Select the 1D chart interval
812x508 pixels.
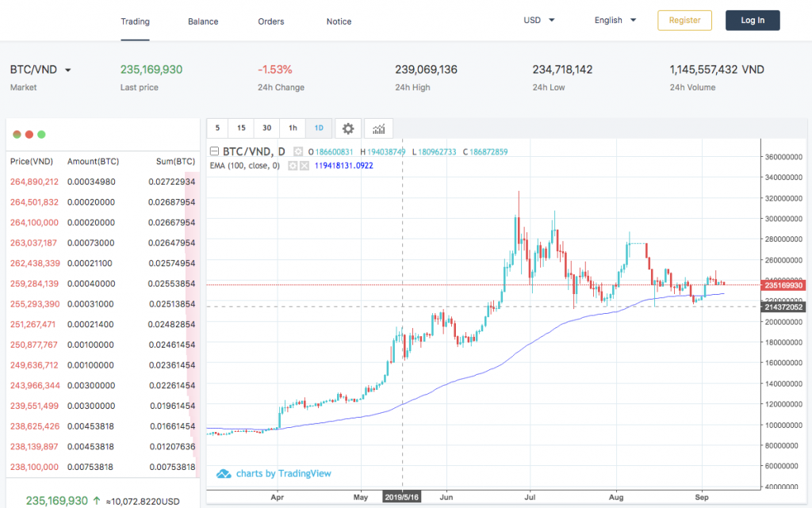tap(318, 128)
